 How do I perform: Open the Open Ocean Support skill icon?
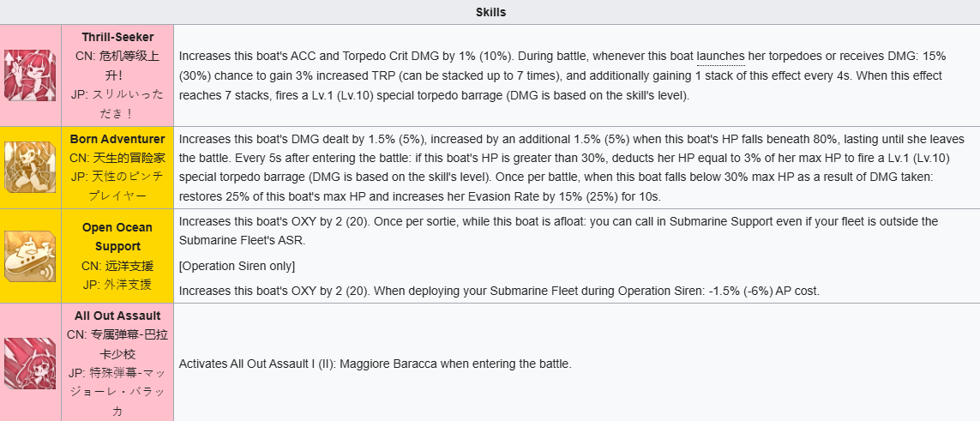[30, 256]
